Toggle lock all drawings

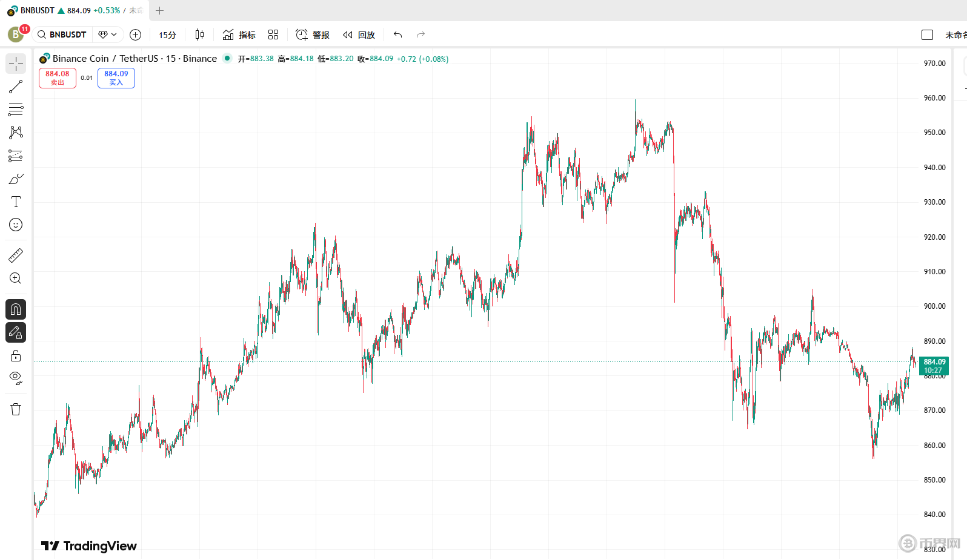(16, 355)
